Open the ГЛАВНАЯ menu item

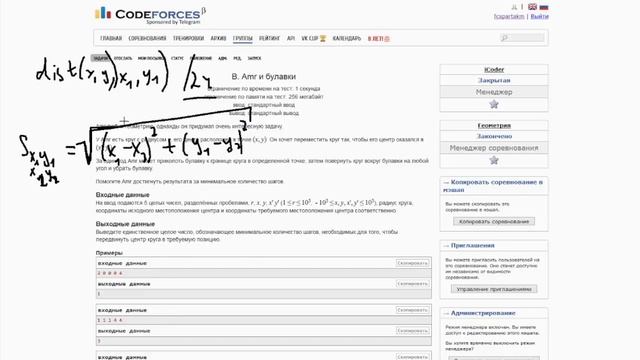tap(111, 38)
